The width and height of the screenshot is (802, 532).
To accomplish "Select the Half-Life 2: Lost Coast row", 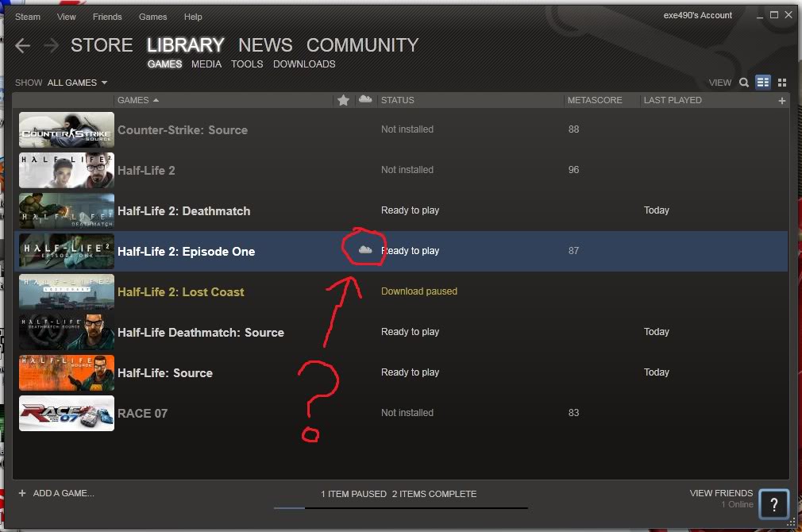I will point(181,291).
